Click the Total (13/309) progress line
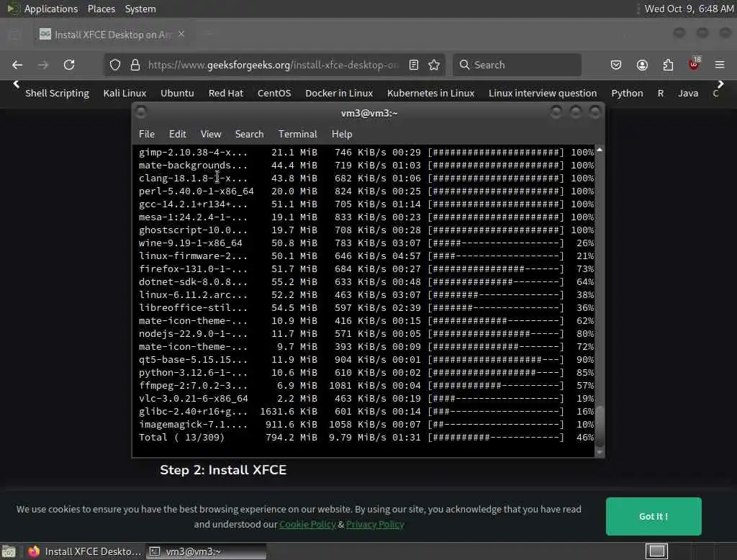The image size is (737, 560). click(366, 438)
